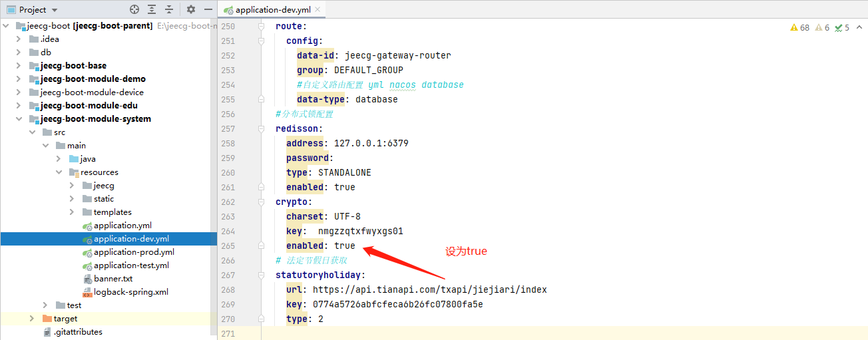Click the 6 weak warnings indicator
Image resolution: width=868 pixels, height=340 pixels.
point(822,27)
